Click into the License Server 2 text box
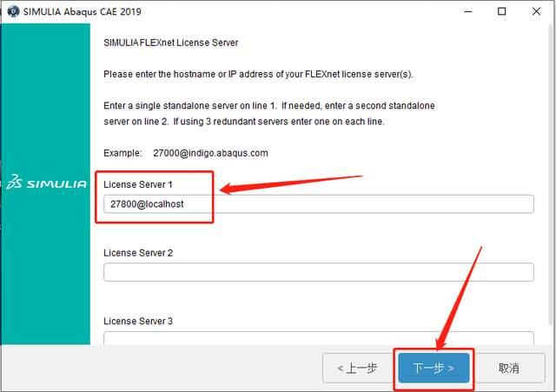This screenshot has width=556, height=392. tap(319, 272)
